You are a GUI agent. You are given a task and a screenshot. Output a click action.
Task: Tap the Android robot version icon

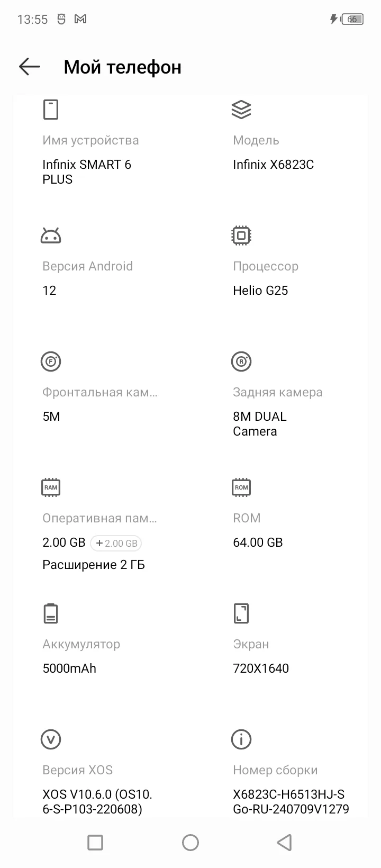[51, 236]
